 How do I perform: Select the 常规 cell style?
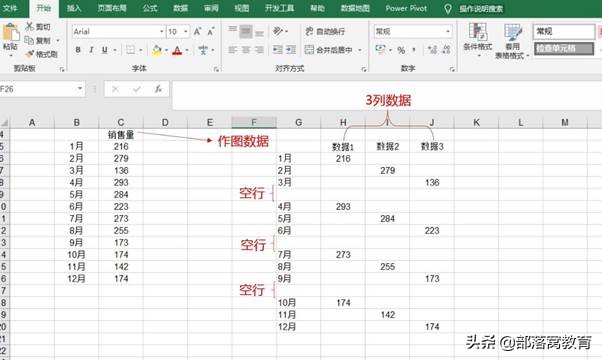coord(564,31)
